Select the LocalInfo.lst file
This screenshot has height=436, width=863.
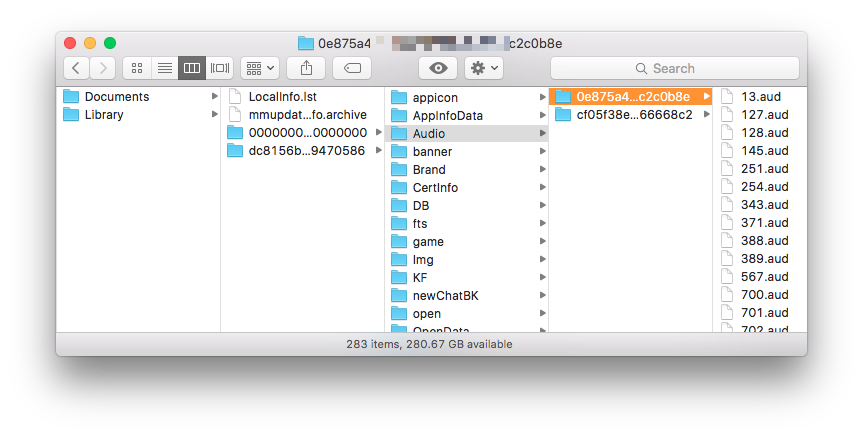[282, 97]
